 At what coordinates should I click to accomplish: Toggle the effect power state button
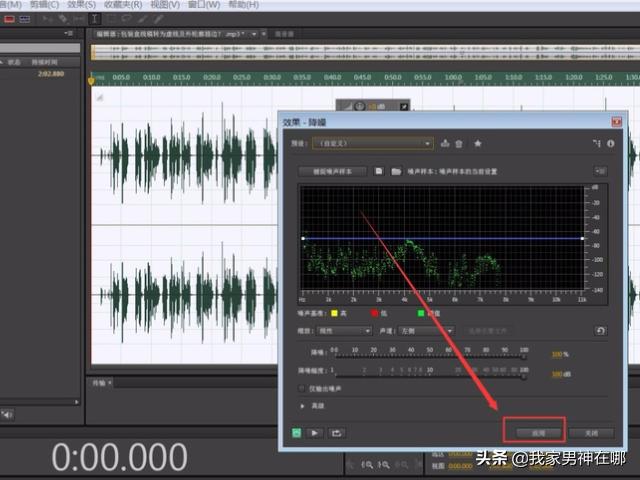pos(297,433)
